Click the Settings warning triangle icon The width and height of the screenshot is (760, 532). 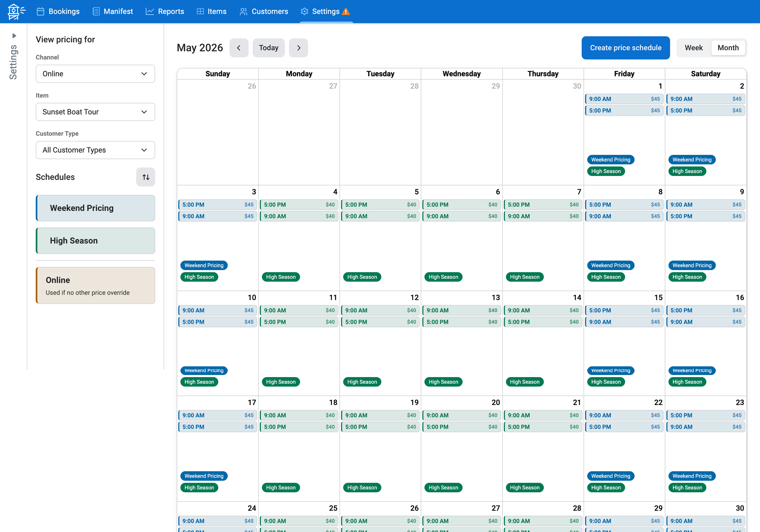tap(346, 12)
